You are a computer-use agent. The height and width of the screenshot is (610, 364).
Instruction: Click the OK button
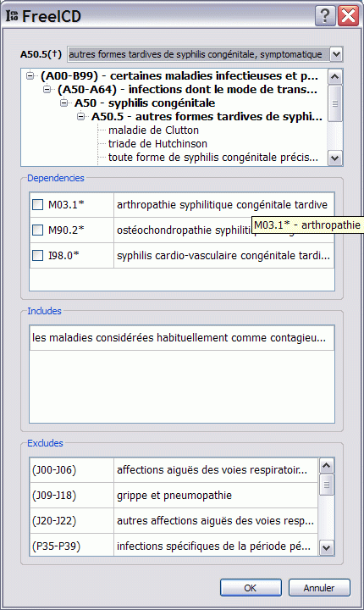coord(251,587)
